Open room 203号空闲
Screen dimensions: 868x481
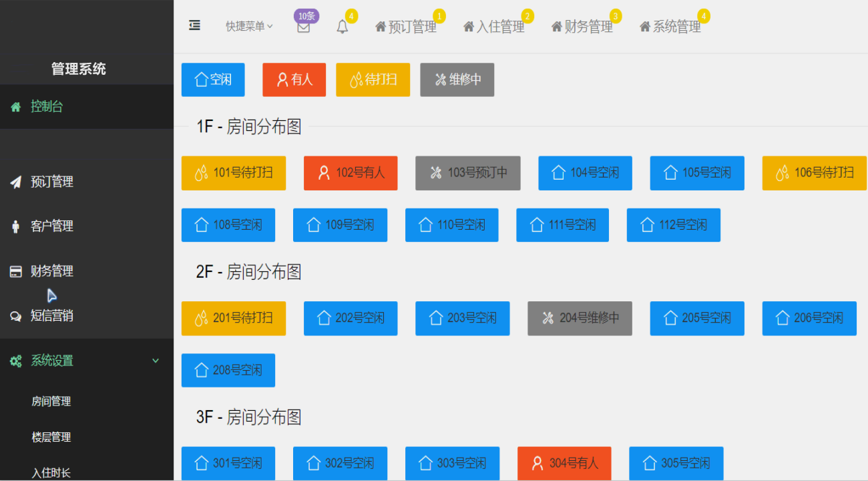point(463,318)
